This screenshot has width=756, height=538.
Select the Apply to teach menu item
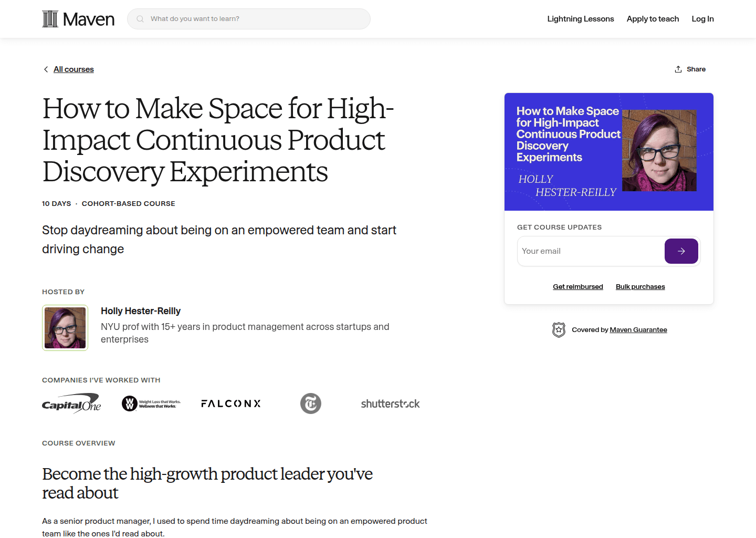coord(653,18)
